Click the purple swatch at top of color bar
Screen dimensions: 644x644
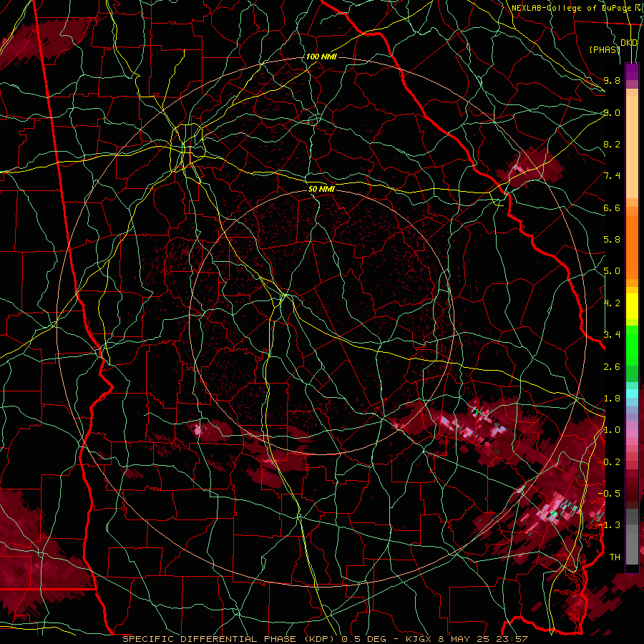click(x=632, y=72)
